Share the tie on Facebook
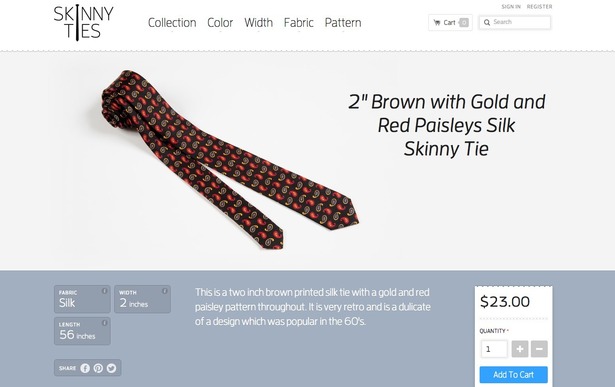 85,368
